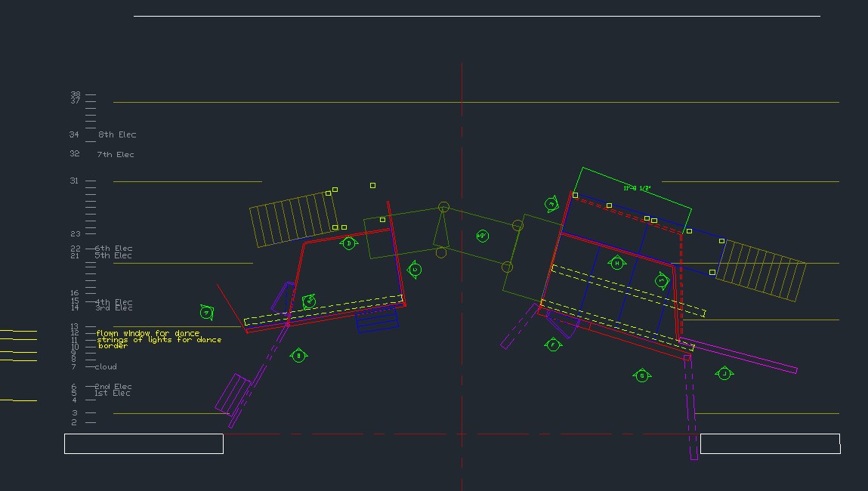Screen dimensions: 868x491
Task: Click the section marker labeled J
Action: click(x=724, y=373)
